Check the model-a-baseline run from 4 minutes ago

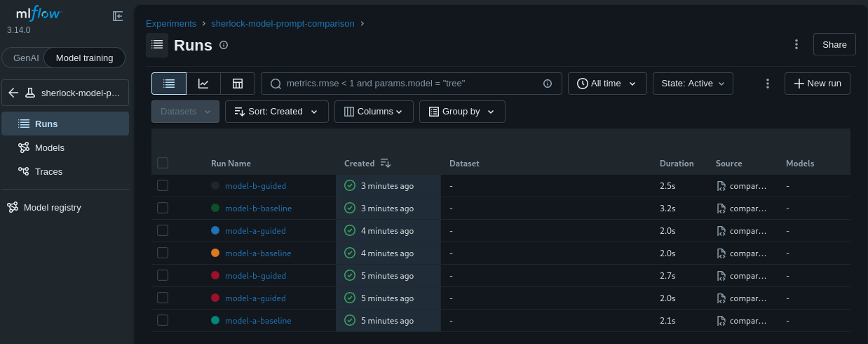pos(163,253)
